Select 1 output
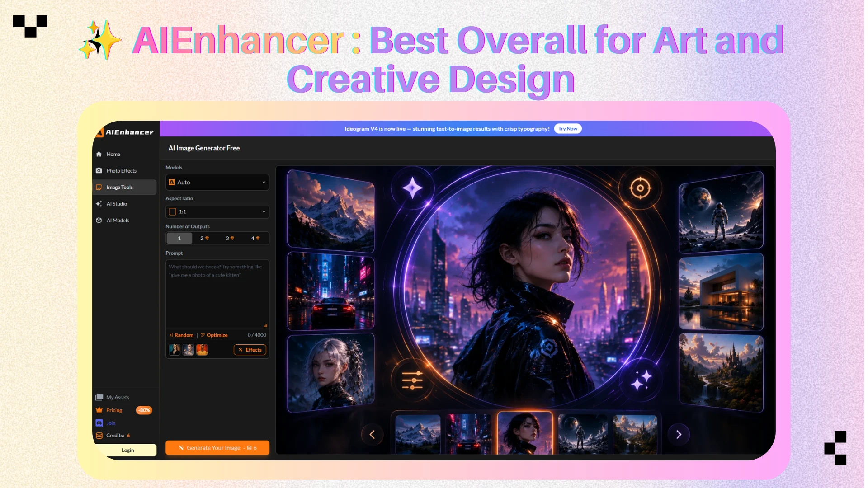 pyautogui.click(x=179, y=238)
